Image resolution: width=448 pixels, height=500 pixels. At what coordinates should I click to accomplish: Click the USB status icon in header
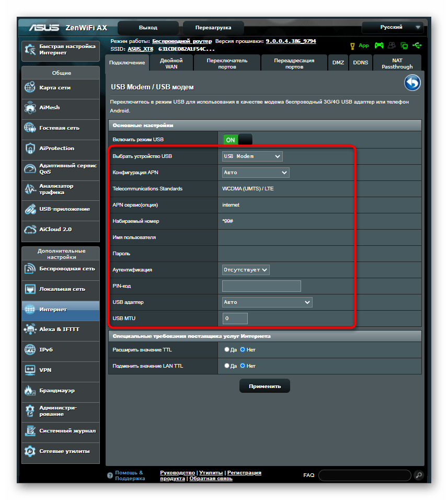416,46
